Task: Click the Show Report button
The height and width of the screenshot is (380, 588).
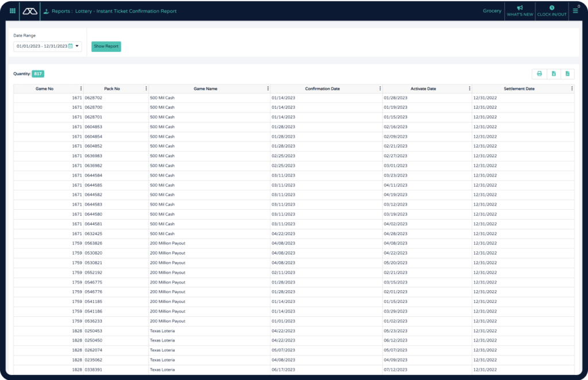Action: [x=106, y=47]
